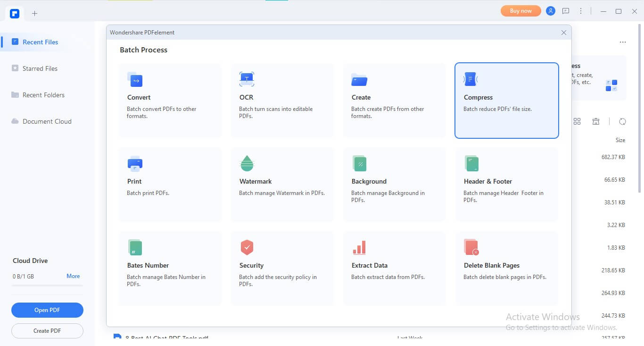Image resolution: width=644 pixels, height=346 pixels.
Task: Choose the Compress batch icon
Action: 471,79
